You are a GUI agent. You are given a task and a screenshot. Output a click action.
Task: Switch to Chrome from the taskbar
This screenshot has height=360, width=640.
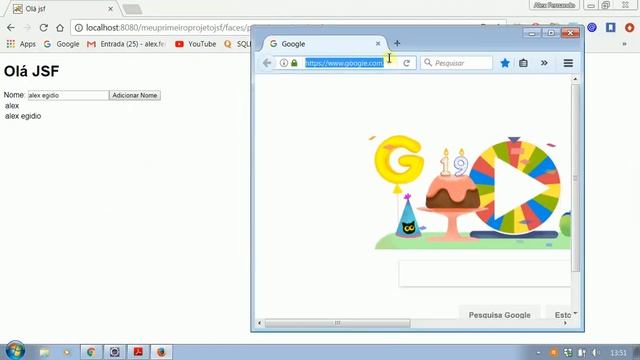(x=91, y=352)
